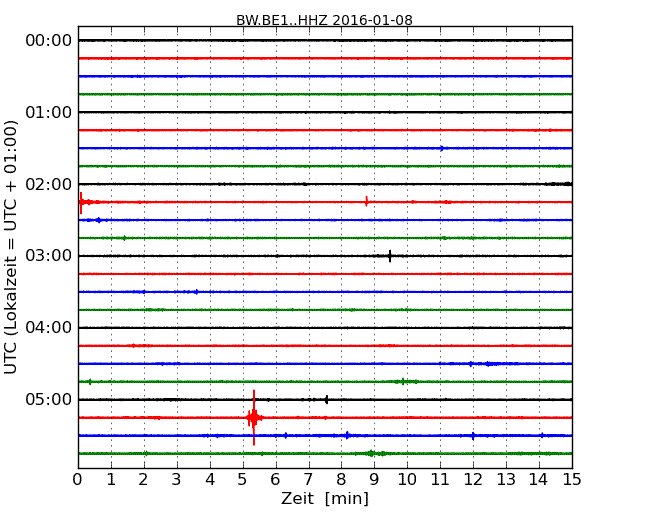This screenshot has height=520, width=650.
Task: Select the 01:00 time tick label
Action: [x=49, y=112]
